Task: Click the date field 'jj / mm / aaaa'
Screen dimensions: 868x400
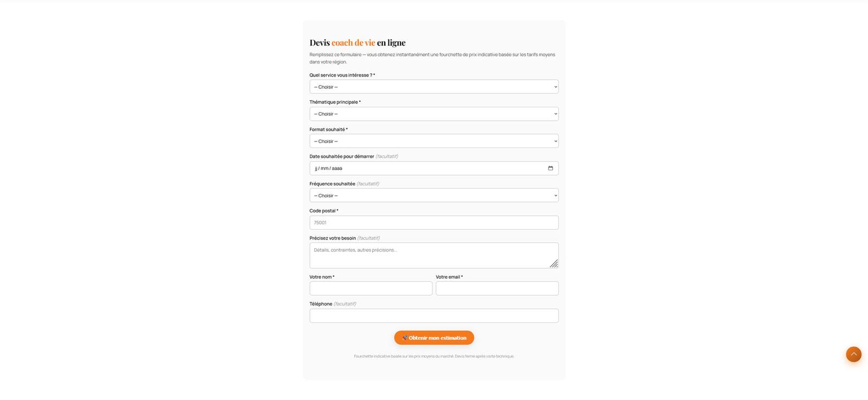Action: (x=434, y=168)
